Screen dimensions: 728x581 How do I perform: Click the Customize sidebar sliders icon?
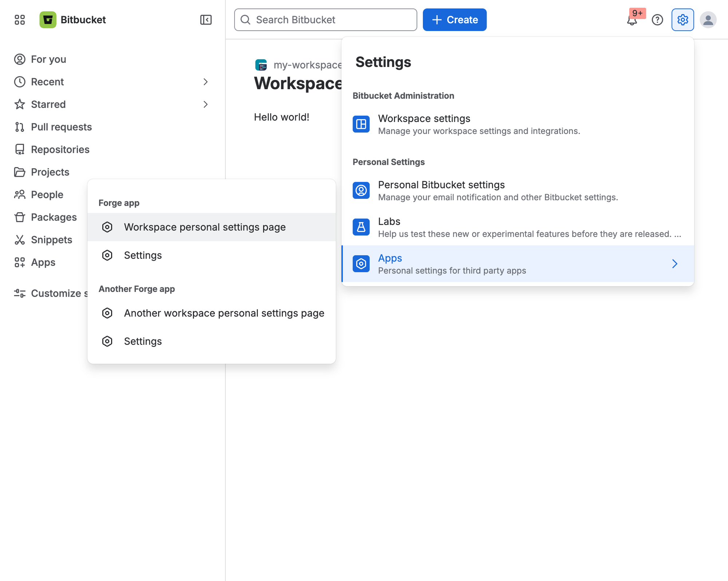coord(20,293)
